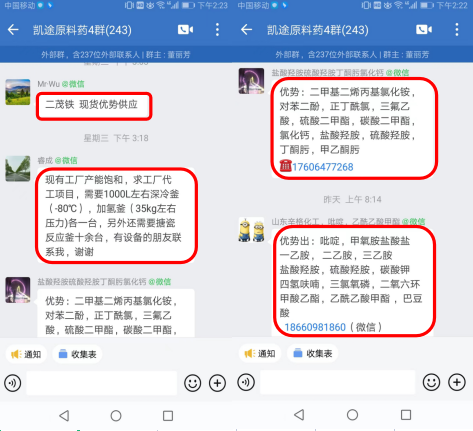Switch to voice input in left chat
The width and height of the screenshot is (473, 431).
point(13,383)
